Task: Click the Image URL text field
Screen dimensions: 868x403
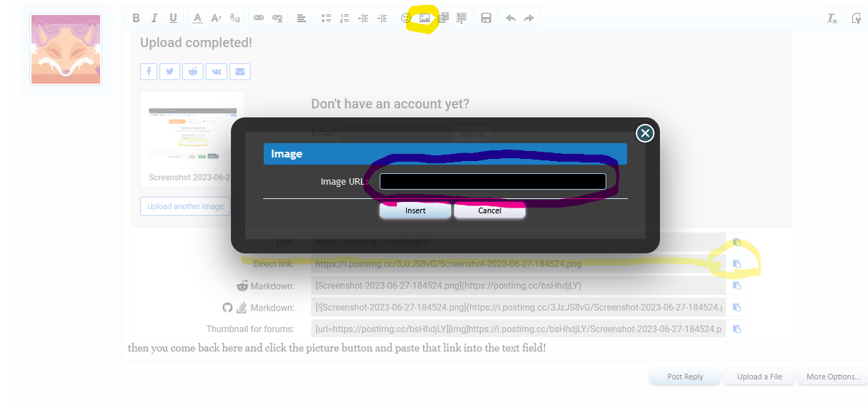Action: point(493,182)
